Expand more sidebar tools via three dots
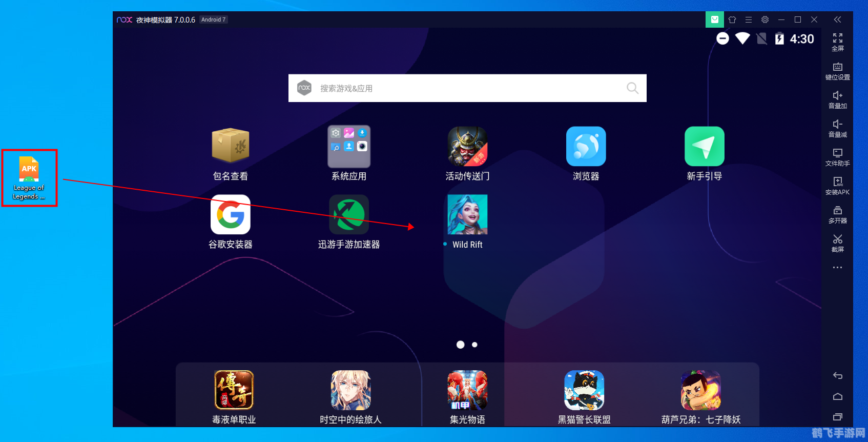868x442 pixels. 837,268
